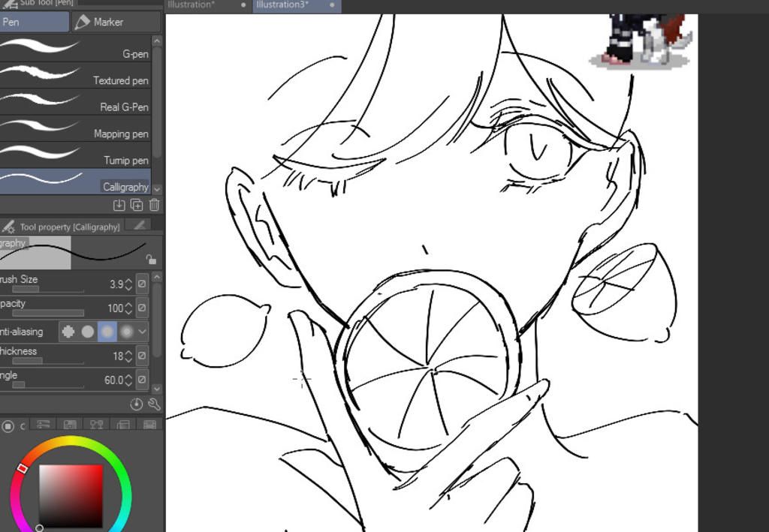Open Brush Size dynamics settings button
Image resolution: width=769 pixels, height=532 pixels.
(x=142, y=284)
